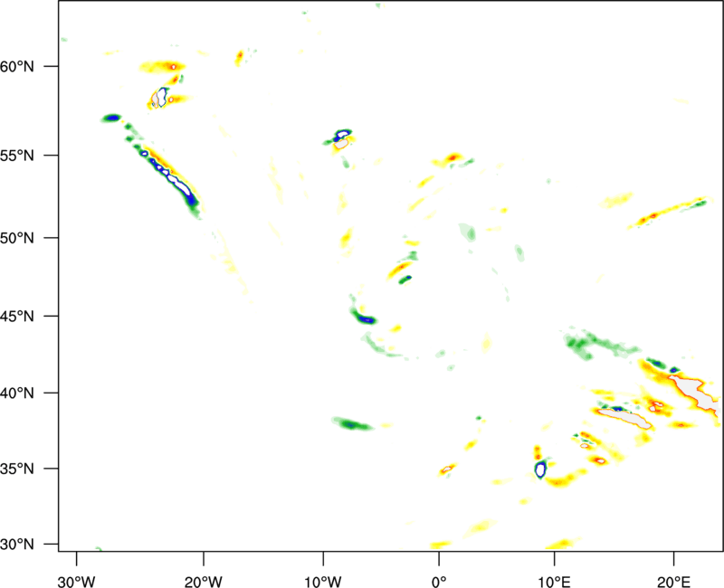Click the 20°W longitude label

point(203,582)
